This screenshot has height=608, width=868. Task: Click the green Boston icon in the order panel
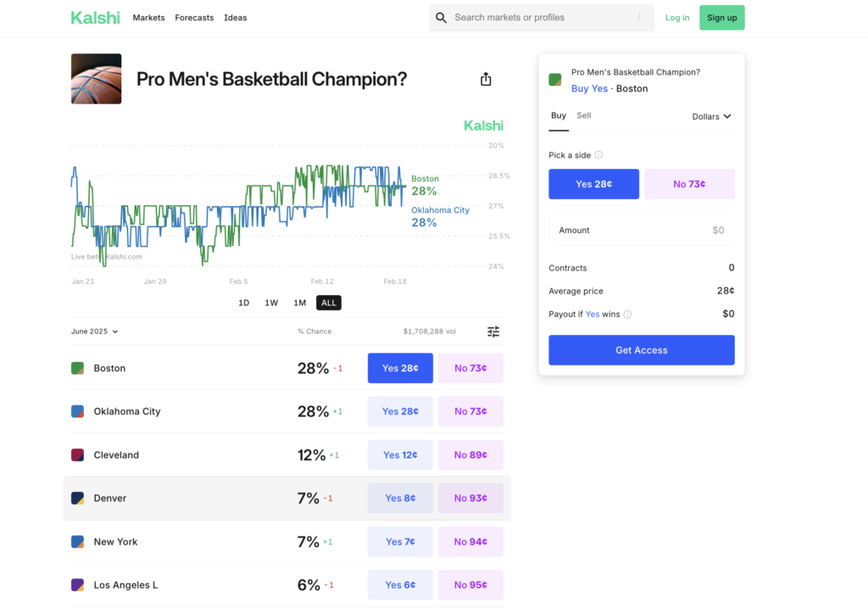[x=554, y=80]
